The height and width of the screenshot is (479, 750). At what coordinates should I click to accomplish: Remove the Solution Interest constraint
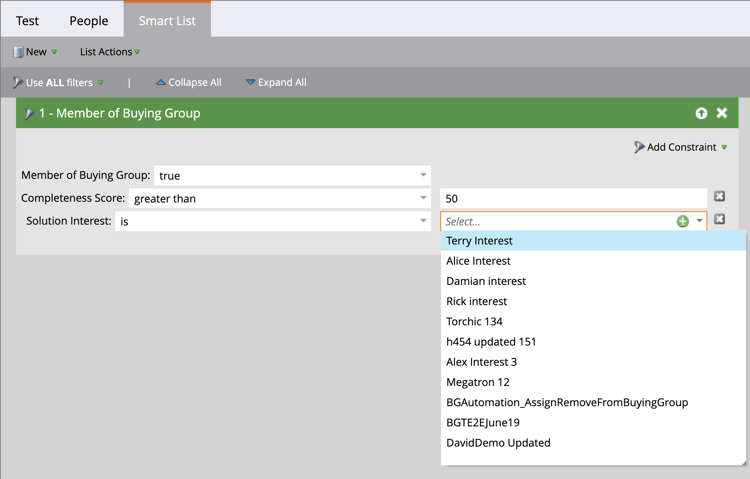[719, 219]
